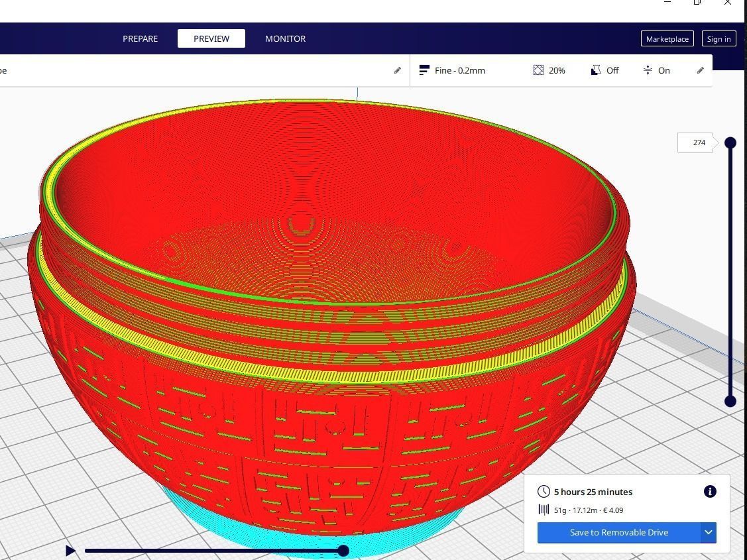Image resolution: width=747 pixels, height=560 pixels.
Task: Show print estimate details info icon
Action: pyautogui.click(x=710, y=492)
